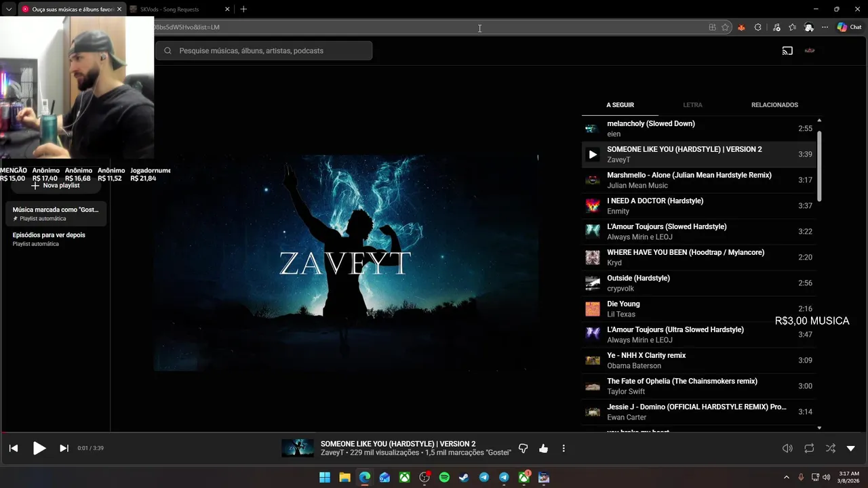Click thumbnail of Outside (Hardstyle)

tap(593, 283)
